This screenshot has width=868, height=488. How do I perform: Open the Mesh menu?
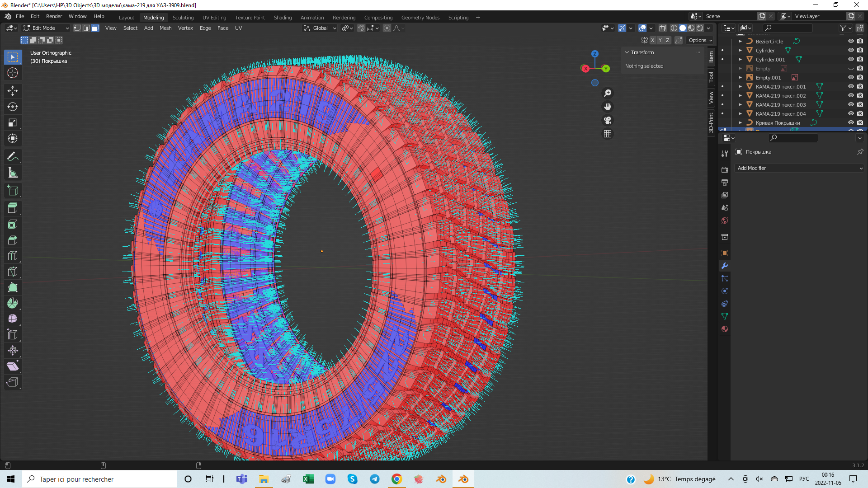(165, 28)
